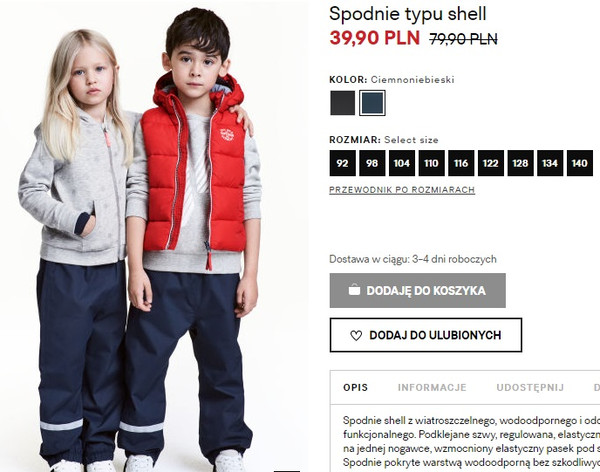
Task: Switch to the Opis tab
Action: click(355, 387)
